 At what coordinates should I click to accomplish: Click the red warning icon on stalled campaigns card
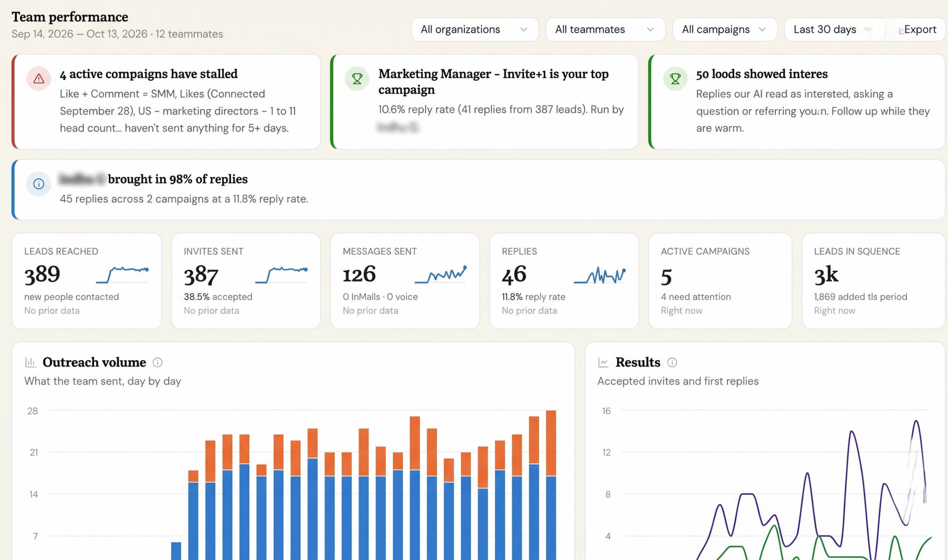point(39,79)
